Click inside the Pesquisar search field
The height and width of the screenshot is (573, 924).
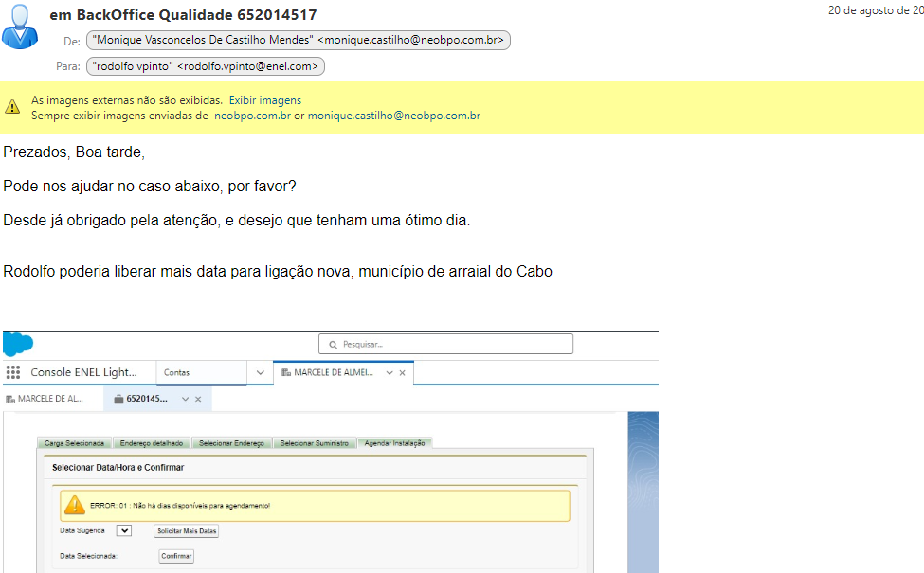[445, 344]
